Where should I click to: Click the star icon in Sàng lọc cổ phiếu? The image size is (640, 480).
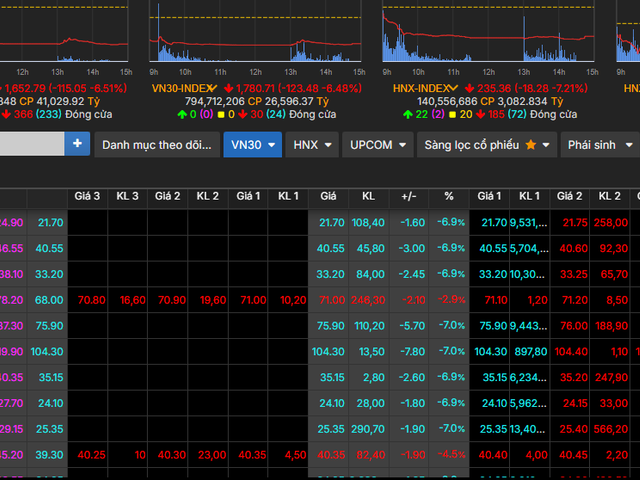(531, 145)
